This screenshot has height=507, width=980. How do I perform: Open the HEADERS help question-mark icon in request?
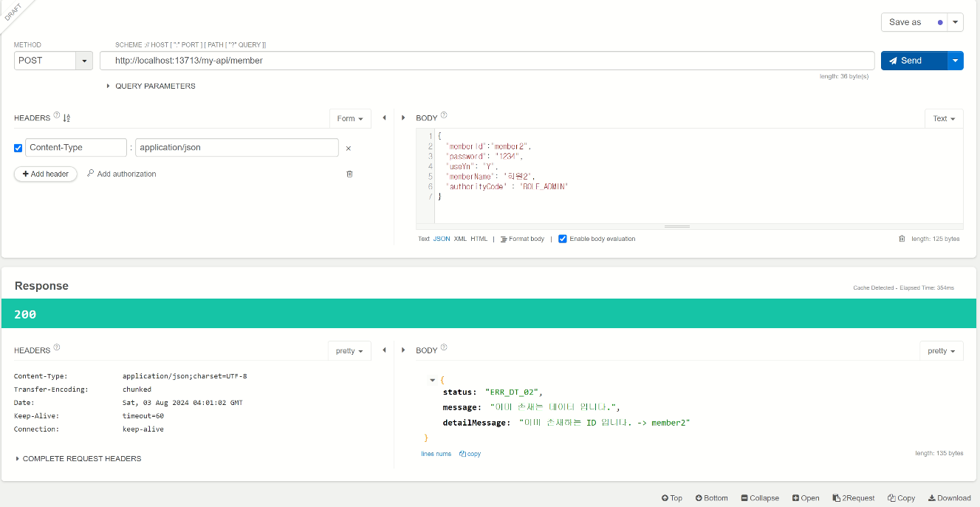point(57,115)
